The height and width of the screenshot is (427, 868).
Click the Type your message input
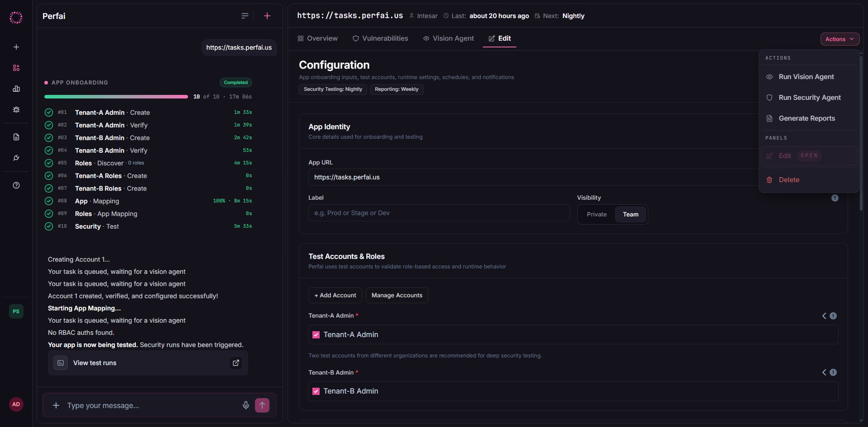(x=151, y=405)
